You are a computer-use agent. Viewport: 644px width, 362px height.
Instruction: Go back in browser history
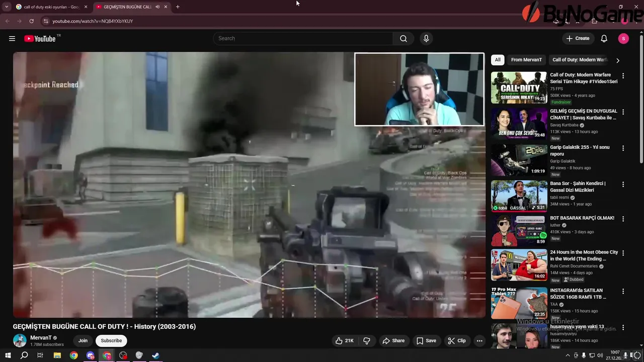[x=7, y=21]
